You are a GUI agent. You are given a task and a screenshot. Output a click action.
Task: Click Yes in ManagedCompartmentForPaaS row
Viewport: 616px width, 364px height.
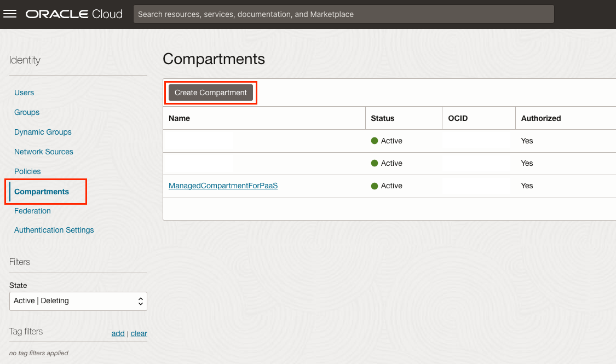527,186
